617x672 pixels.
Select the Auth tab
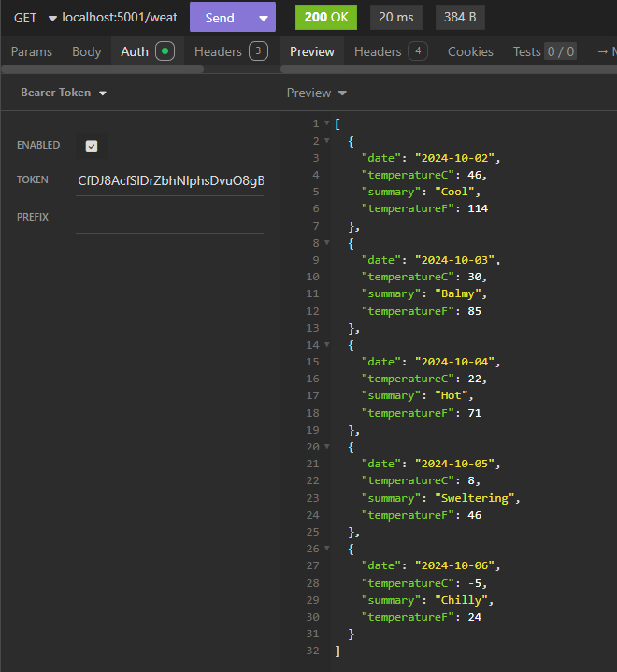147,51
